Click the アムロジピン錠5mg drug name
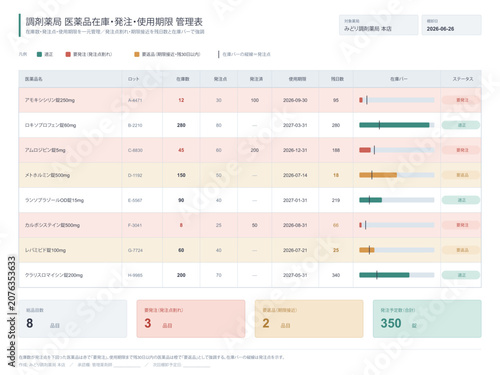 (x=45, y=150)
